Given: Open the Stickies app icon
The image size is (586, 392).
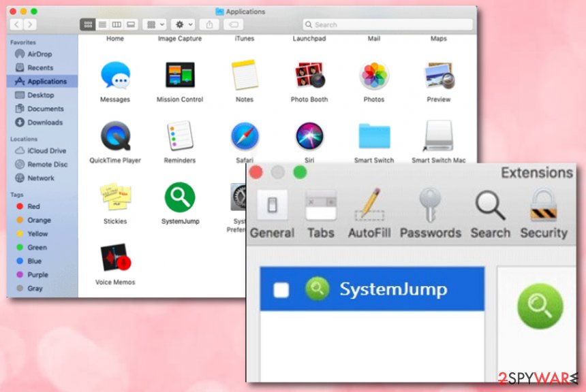Looking at the screenshot, I should coord(115,197).
